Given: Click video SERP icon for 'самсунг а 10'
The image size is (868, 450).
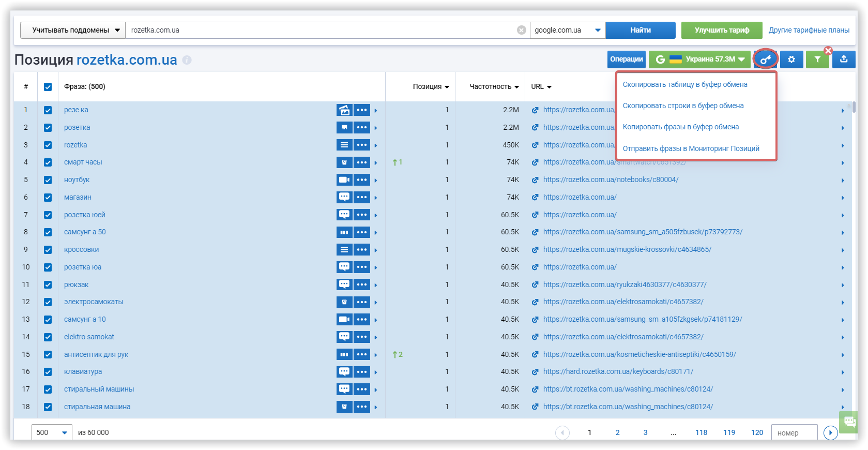Looking at the screenshot, I should tap(344, 320).
